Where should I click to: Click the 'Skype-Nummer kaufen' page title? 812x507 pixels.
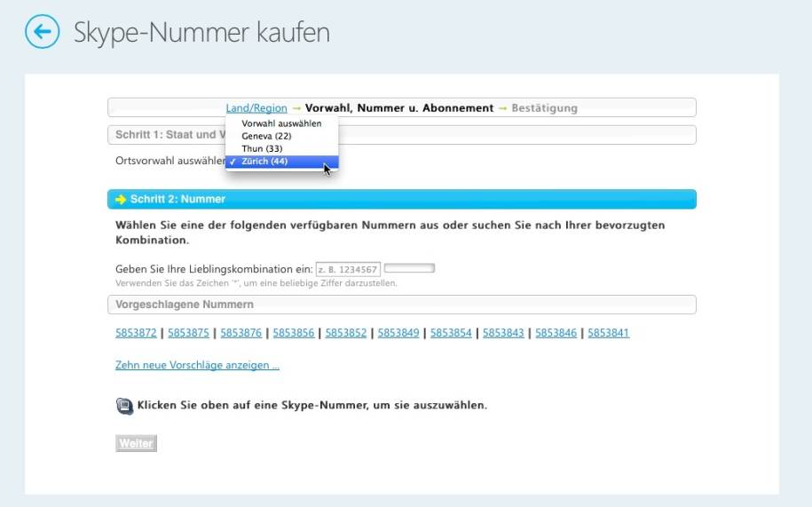201,32
